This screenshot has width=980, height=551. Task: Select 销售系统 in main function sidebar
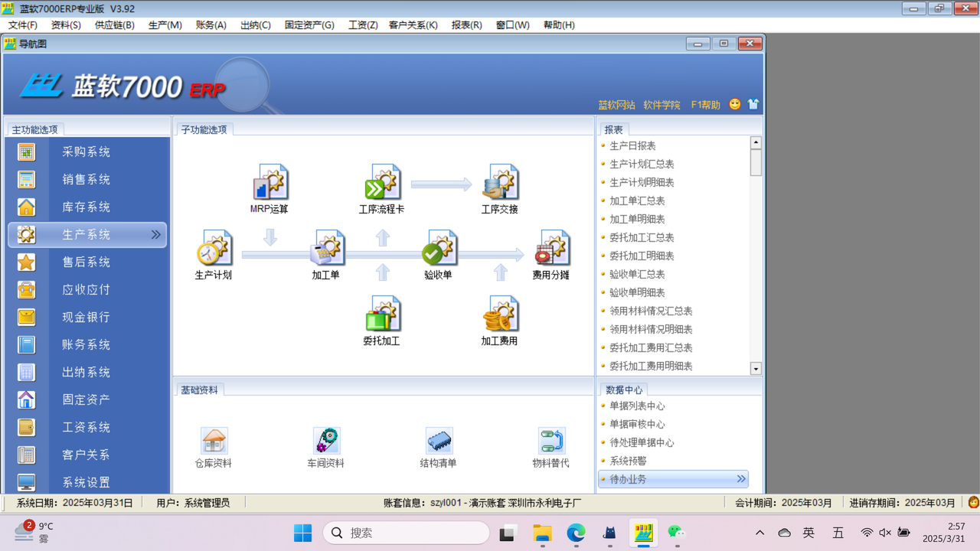(x=87, y=180)
